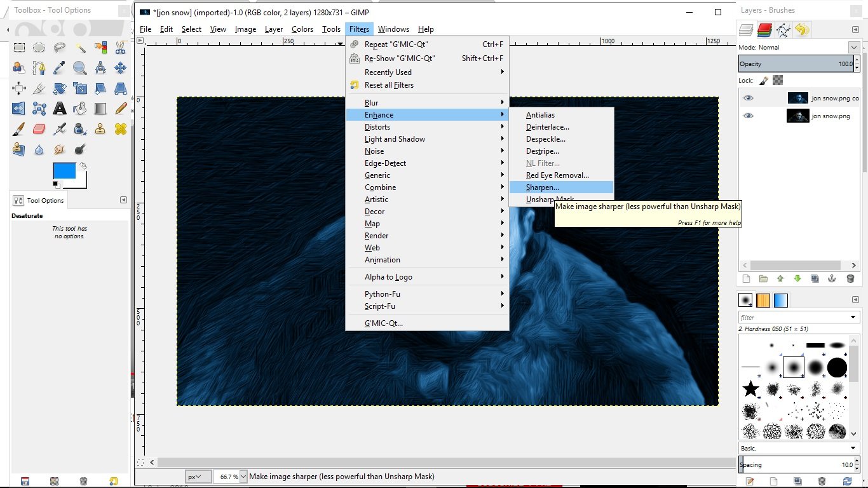Hide the top jon snow.png copy layer
Viewport: 868px width, 488px height.
[749, 98]
